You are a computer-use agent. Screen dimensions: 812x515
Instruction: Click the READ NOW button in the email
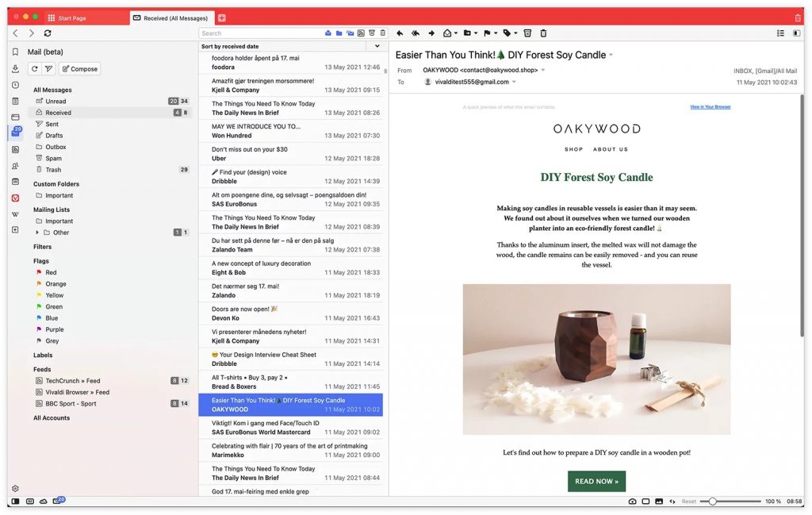click(596, 481)
